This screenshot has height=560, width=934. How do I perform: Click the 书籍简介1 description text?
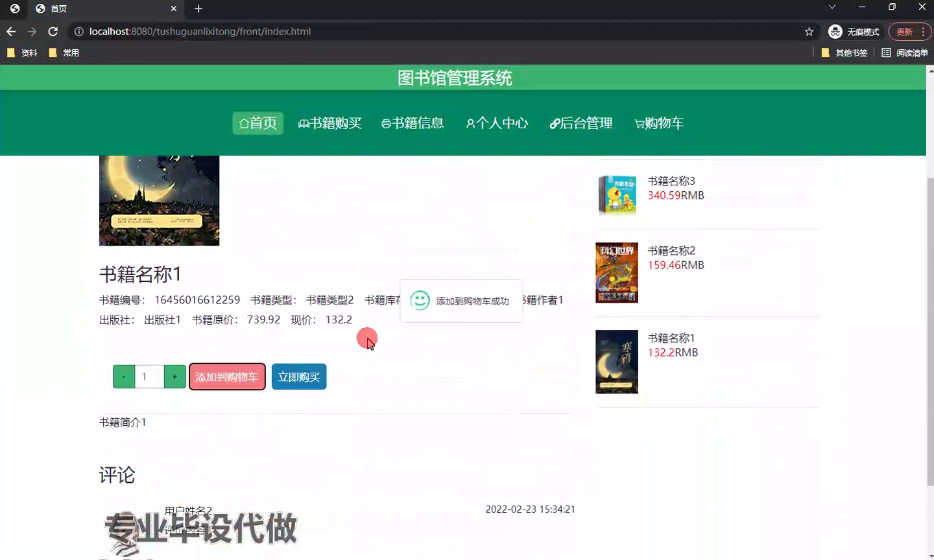click(123, 422)
